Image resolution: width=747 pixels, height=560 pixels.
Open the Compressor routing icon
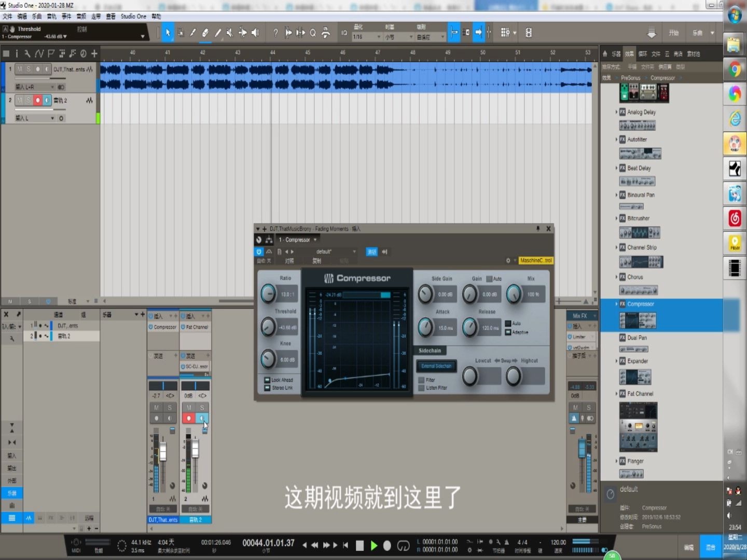coord(269,240)
